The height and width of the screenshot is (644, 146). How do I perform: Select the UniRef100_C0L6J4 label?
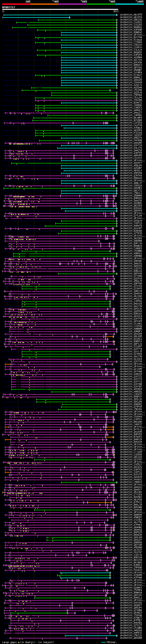[x=131, y=50]
